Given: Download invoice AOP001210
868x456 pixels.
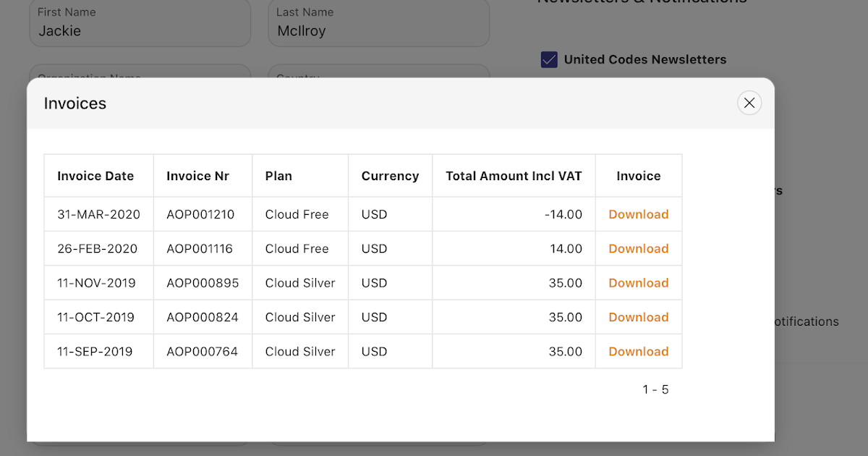Looking at the screenshot, I should [x=639, y=214].
